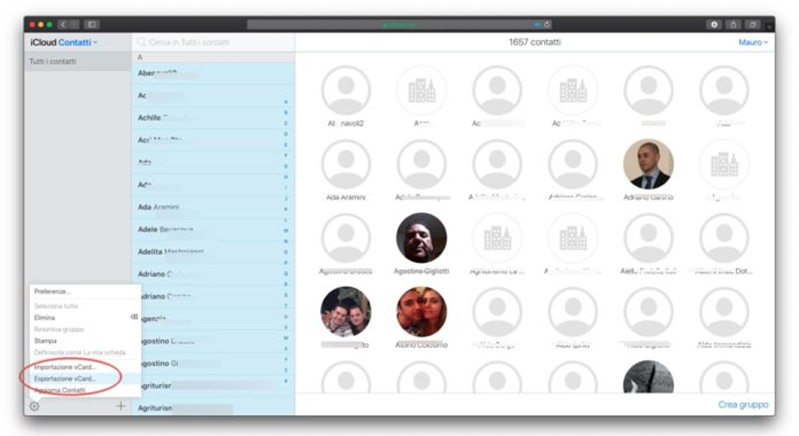Click the Seleziona tutto menu entry
Viewport: 799px width, 436px height.
pyautogui.click(x=56, y=306)
